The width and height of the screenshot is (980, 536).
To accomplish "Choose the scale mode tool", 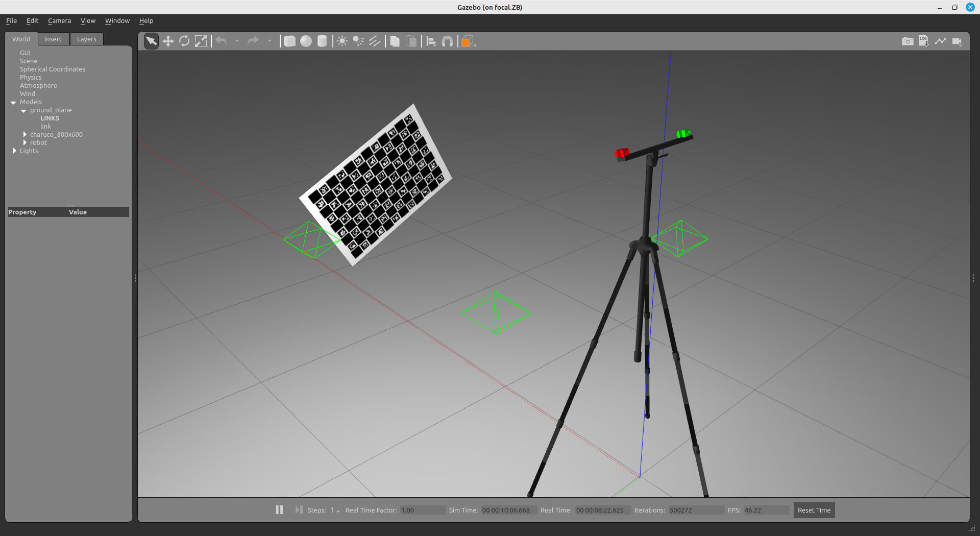I will pos(201,41).
